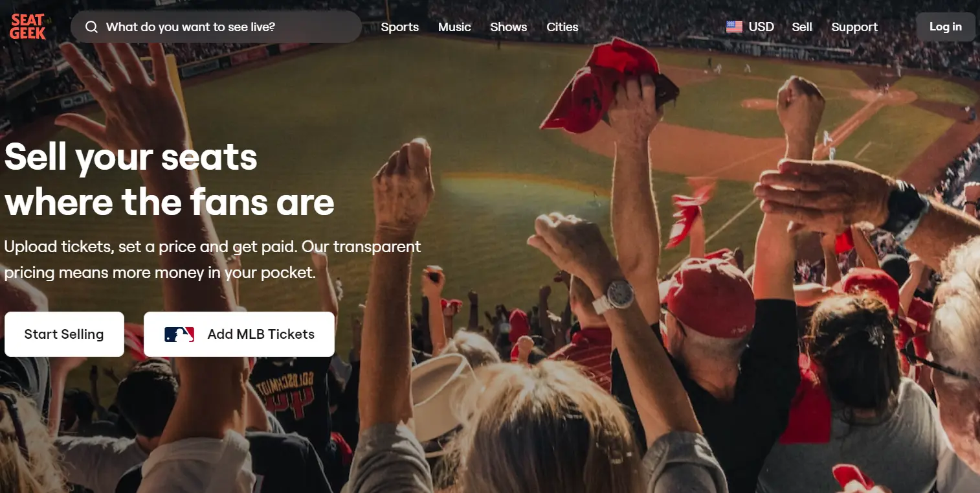Expand the Cities menu
The width and height of the screenshot is (980, 493).
click(x=562, y=27)
